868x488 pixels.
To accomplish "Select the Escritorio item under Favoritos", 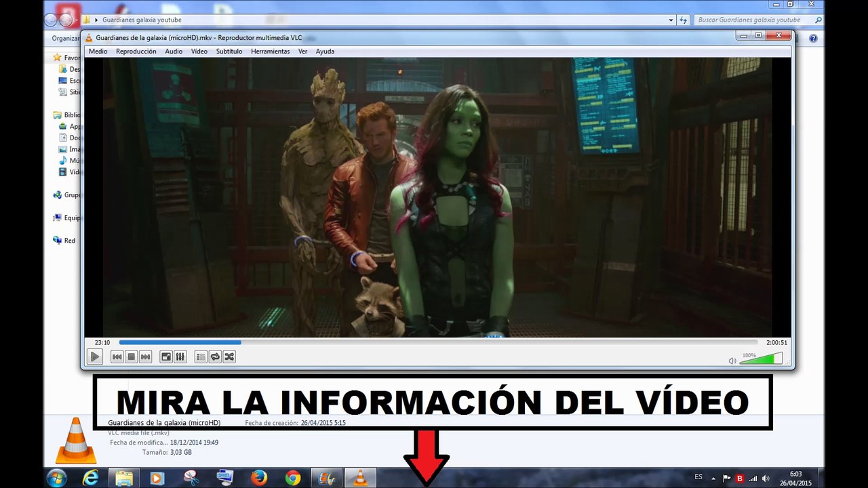I will pyautogui.click(x=69, y=81).
